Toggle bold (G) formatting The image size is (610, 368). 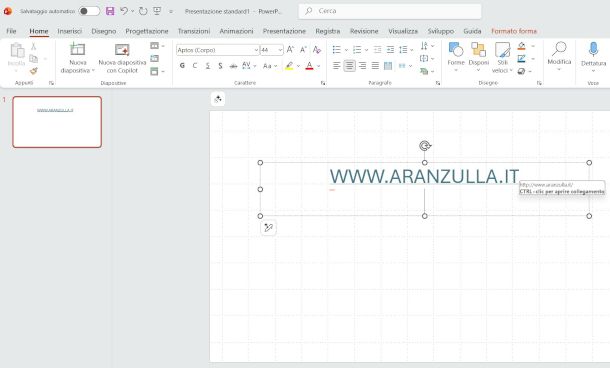182,66
